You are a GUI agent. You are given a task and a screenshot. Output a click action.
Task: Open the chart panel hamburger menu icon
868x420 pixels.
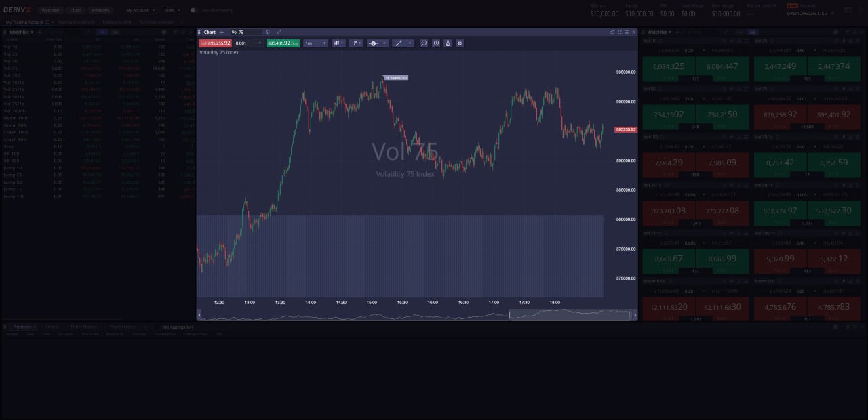pos(627,32)
